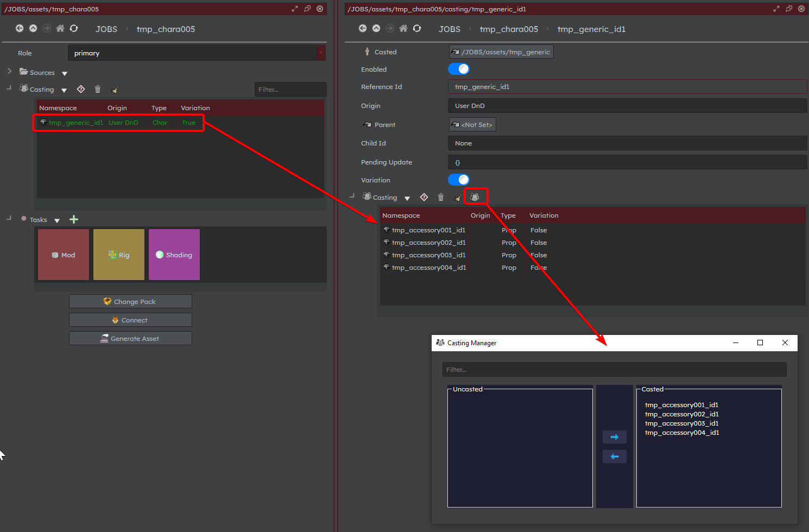809x532 pixels.
Task: Click refresh icon in right panel
Action: pos(417,28)
